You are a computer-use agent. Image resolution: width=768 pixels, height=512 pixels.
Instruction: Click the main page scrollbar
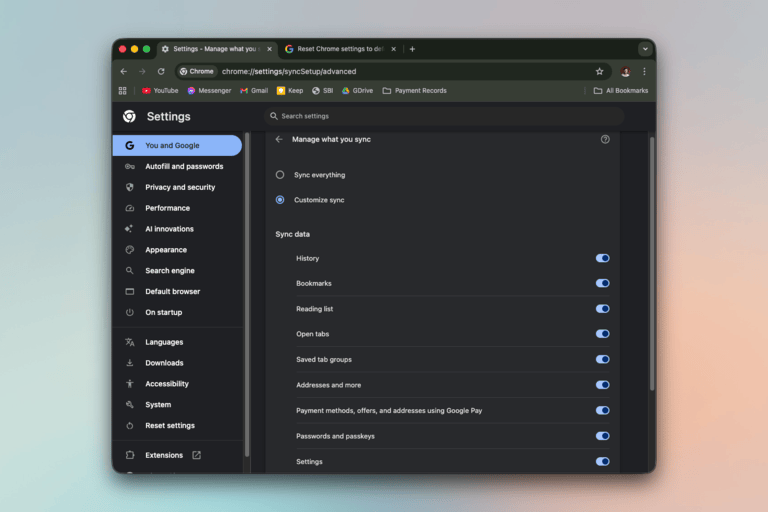pyautogui.click(x=652, y=264)
